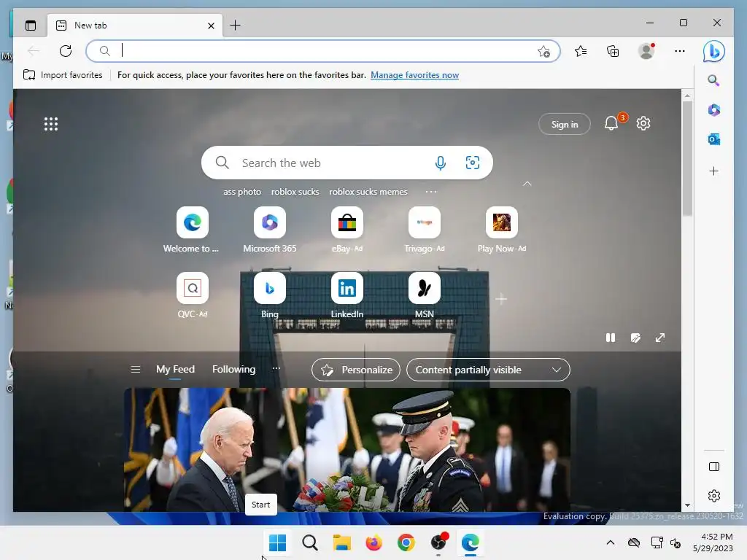Open File Explorer from taskbar
This screenshot has height=560, width=747.
coord(341,542)
